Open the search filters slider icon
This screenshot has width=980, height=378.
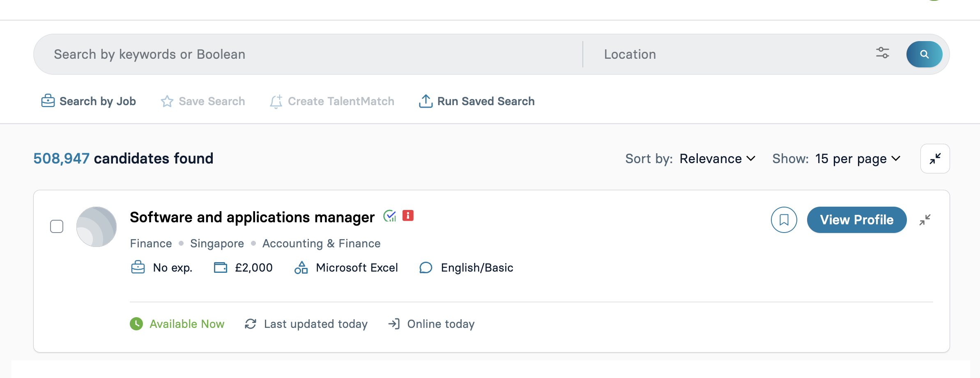point(882,53)
